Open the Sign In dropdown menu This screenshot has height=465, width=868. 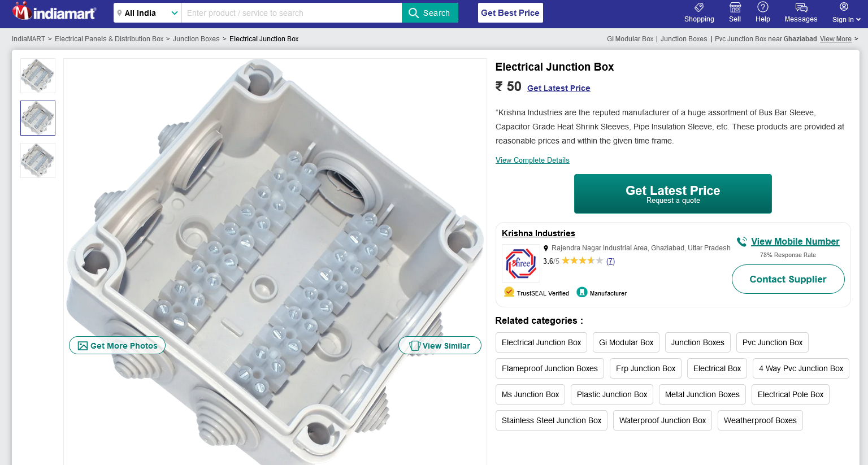(846, 13)
